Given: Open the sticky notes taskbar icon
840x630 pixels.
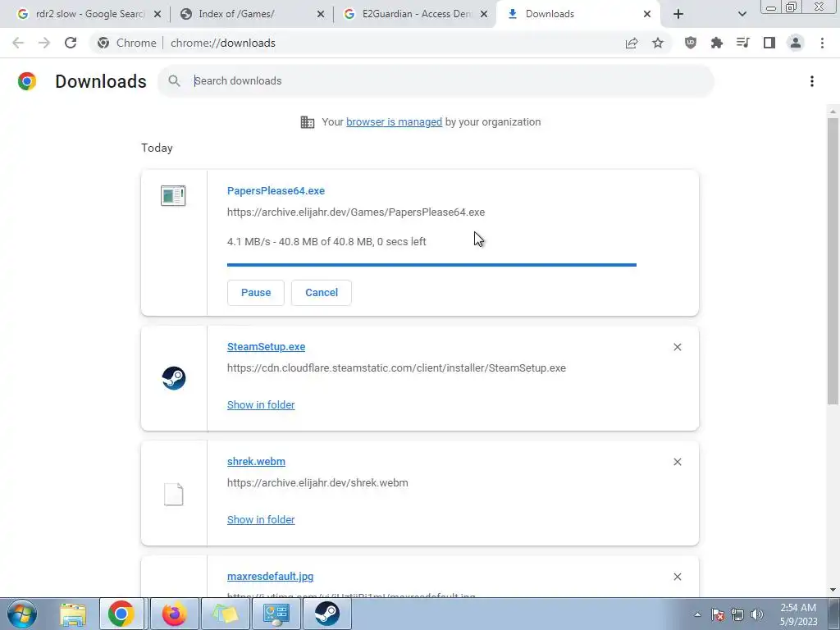Looking at the screenshot, I should pos(225,614).
